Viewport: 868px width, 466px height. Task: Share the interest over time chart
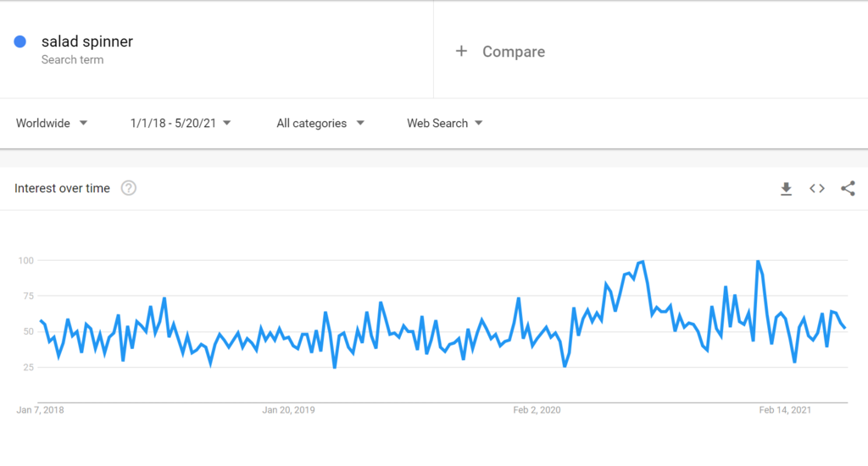click(x=848, y=189)
